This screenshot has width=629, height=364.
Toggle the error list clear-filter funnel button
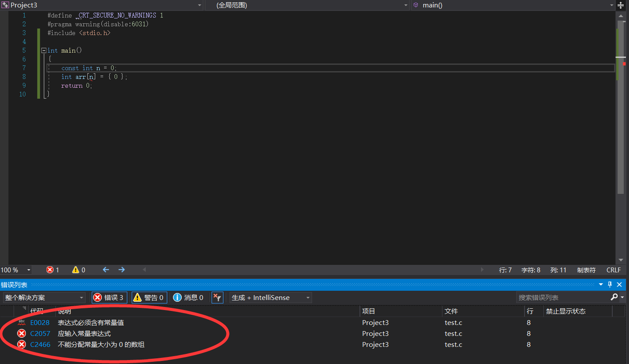(x=217, y=297)
